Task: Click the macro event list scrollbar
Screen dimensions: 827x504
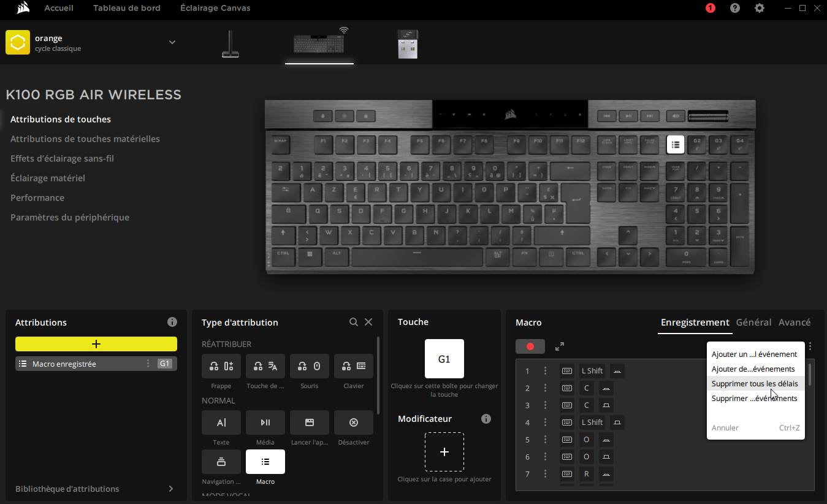Action: coord(810,374)
